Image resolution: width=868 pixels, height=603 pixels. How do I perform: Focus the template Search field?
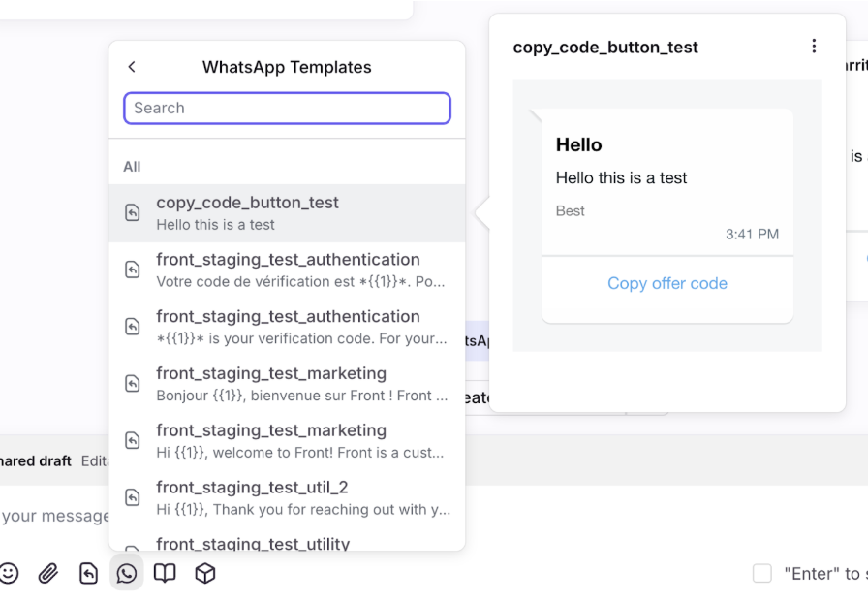[287, 108]
